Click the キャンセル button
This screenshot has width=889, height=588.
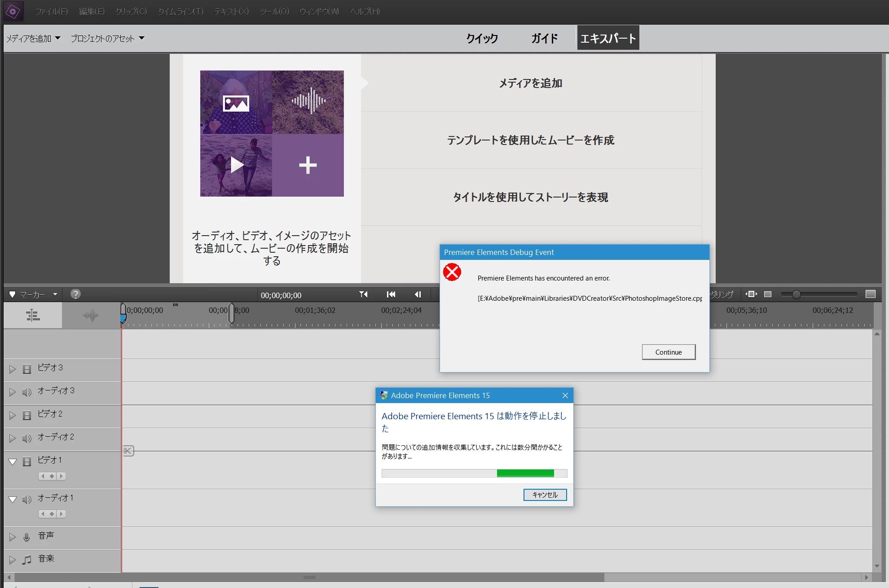point(545,495)
